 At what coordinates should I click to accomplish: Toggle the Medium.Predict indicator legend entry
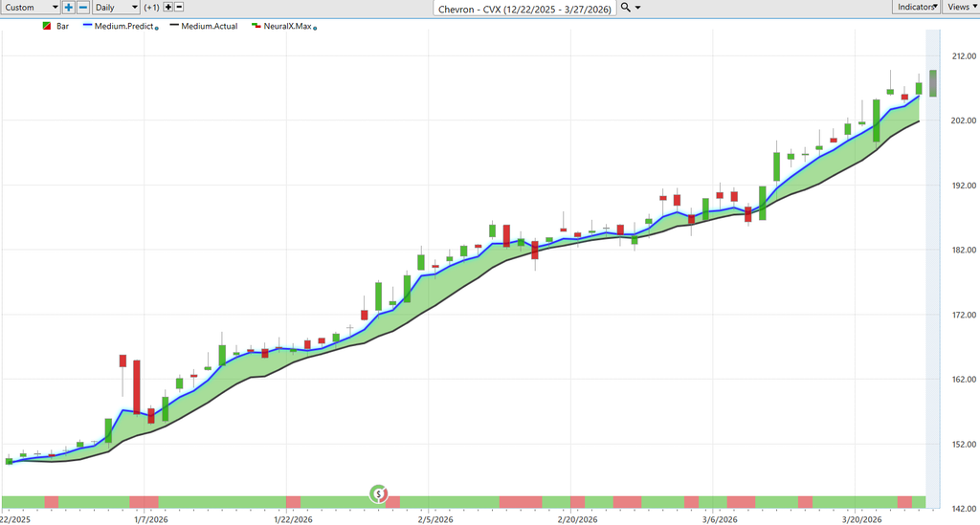(123, 26)
